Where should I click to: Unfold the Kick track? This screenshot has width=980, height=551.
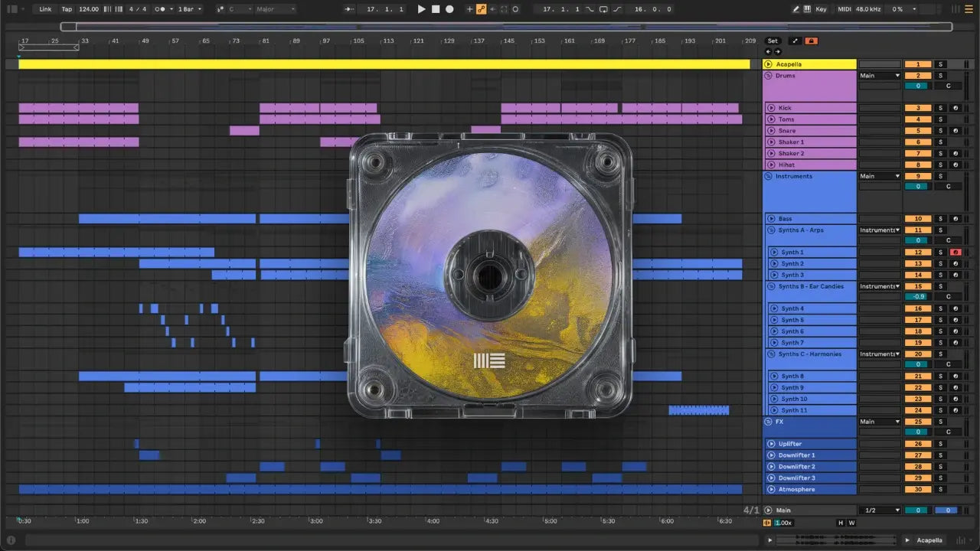tap(773, 108)
